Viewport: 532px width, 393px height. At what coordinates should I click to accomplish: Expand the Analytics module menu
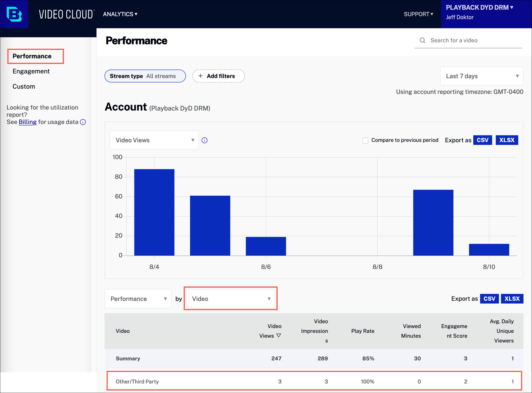click(120, 14)
